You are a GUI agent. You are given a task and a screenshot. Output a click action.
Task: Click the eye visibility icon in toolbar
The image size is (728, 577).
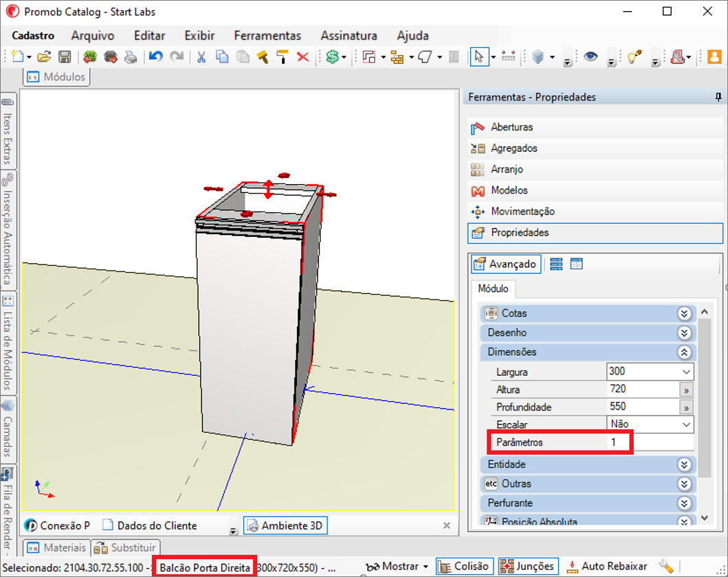tap(591, 56)
